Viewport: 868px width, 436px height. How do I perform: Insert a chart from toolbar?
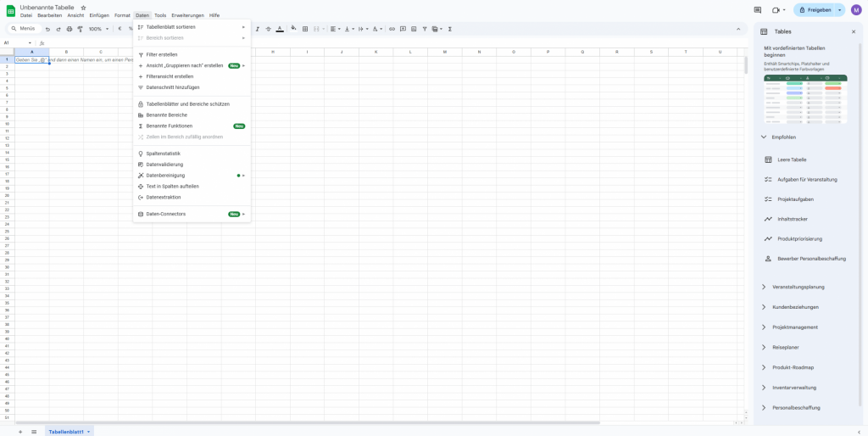pyautogui.click(x=414, y=29)
